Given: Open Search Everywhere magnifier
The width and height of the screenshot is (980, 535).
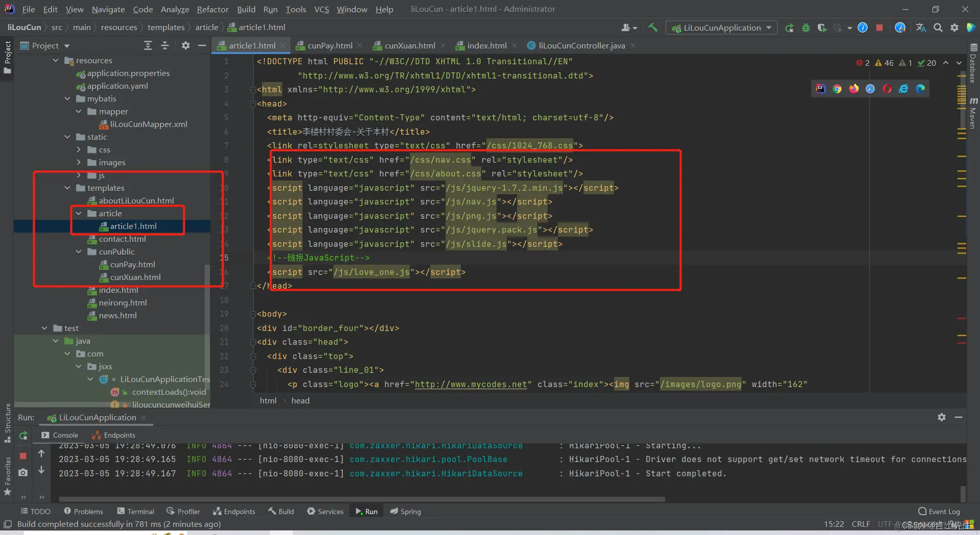Looking at the screenshot, I should 938,28.
